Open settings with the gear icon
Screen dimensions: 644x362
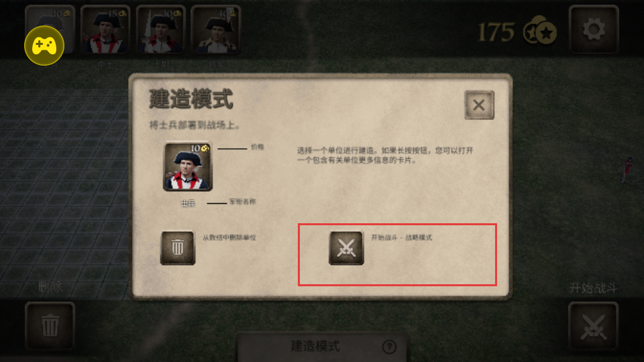click(594, 29)
